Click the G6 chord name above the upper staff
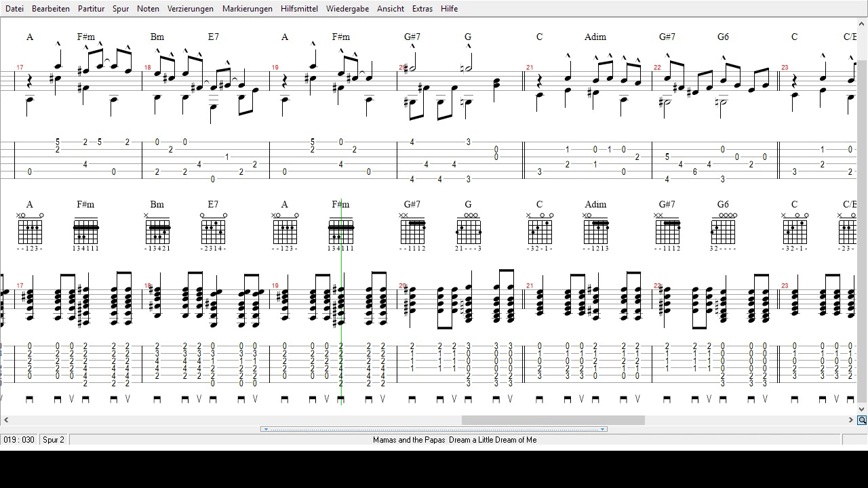 (x=723, y=37)
